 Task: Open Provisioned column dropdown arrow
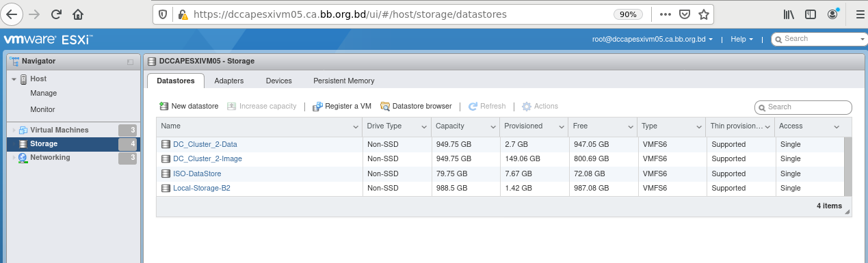tap(561, 127)
